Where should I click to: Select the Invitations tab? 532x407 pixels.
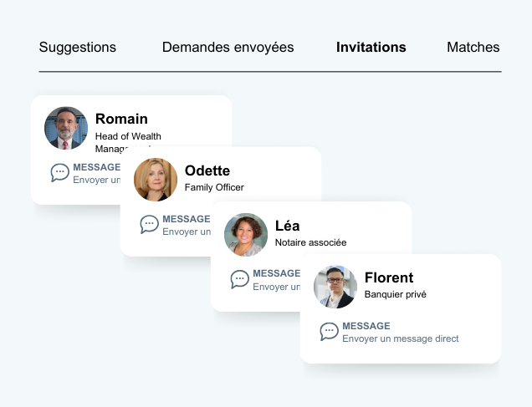tap(371, 47)
